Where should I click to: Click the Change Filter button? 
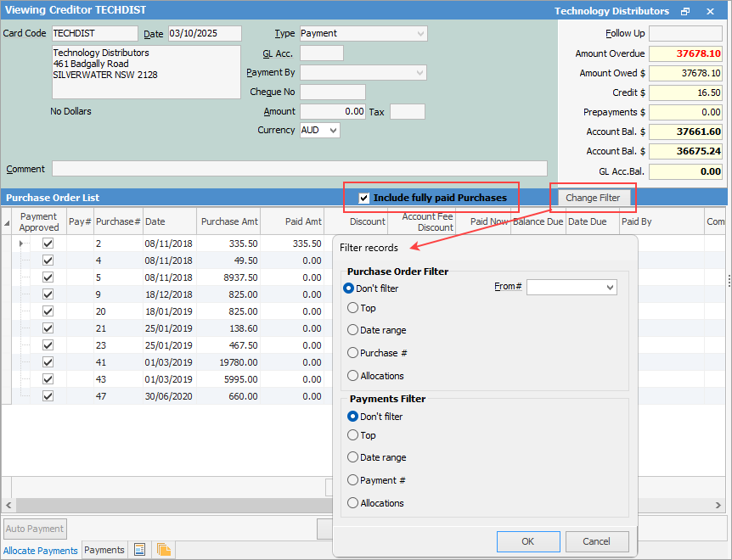tap(592, 198)
